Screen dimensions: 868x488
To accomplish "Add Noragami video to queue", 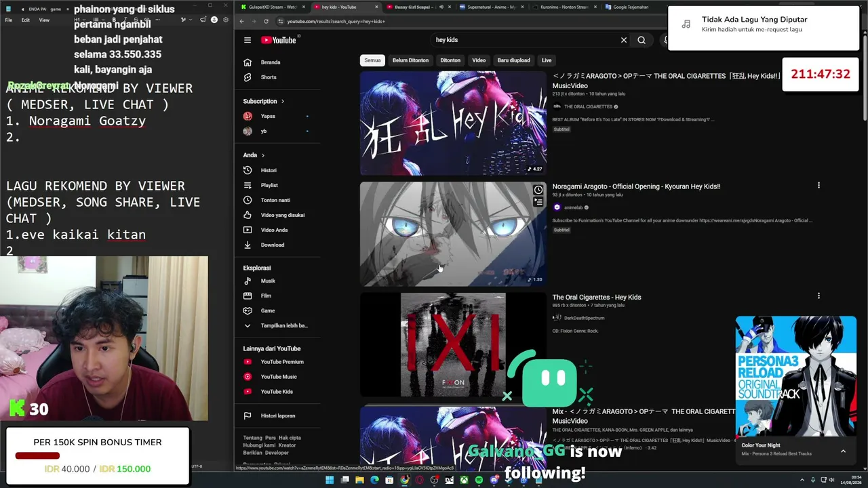I will tap(538, 201).
